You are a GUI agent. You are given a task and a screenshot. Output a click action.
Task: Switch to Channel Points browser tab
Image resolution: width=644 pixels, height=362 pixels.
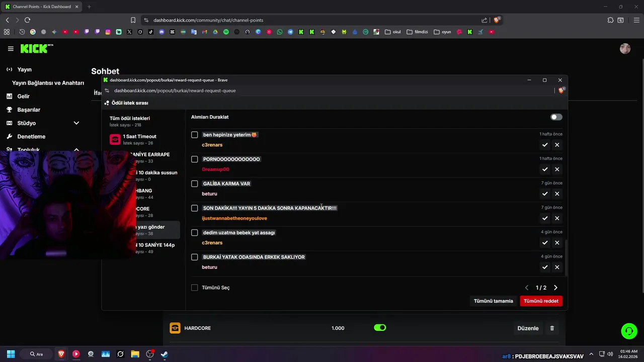click(41, 7)
